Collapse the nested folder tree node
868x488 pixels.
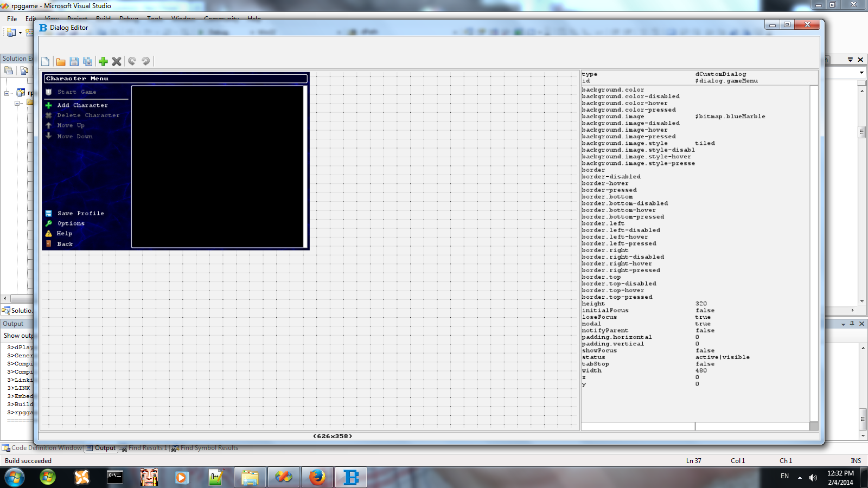[17, 102]
